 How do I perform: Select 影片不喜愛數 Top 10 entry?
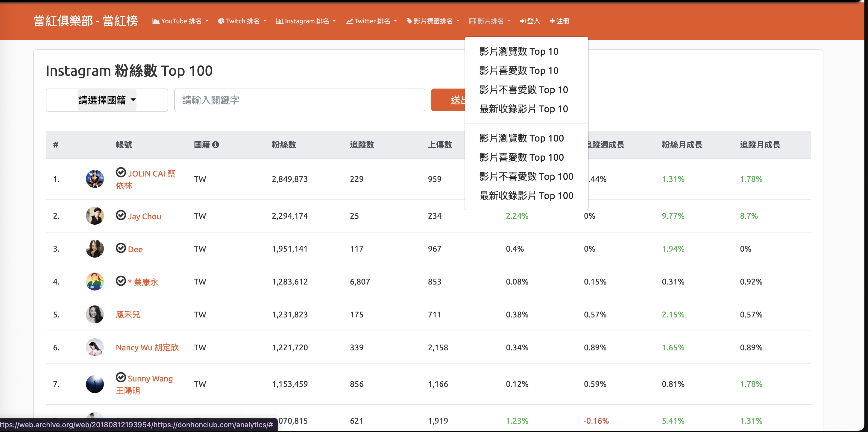523,90
